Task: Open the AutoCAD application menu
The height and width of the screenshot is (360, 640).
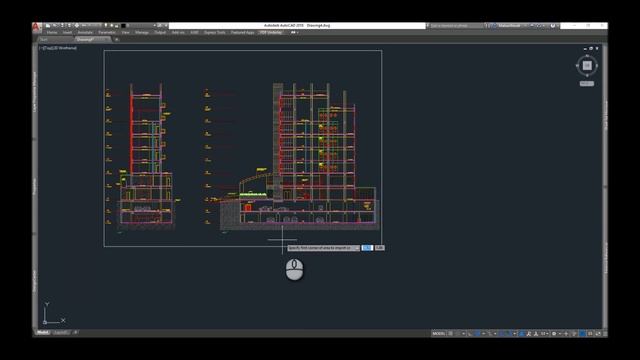Action: (x=36, y=27)
